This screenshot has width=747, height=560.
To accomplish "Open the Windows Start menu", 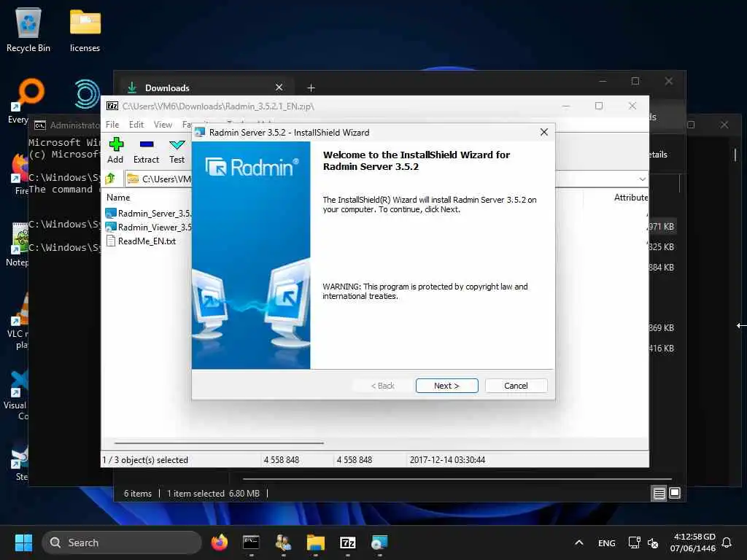I will pos(23,542).
